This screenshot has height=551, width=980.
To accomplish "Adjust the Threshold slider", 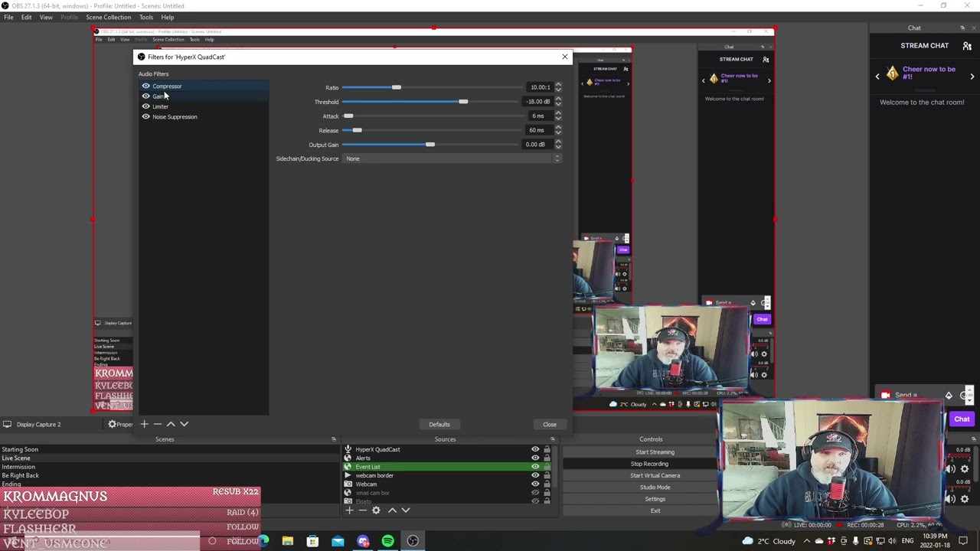I will (463, 102).
